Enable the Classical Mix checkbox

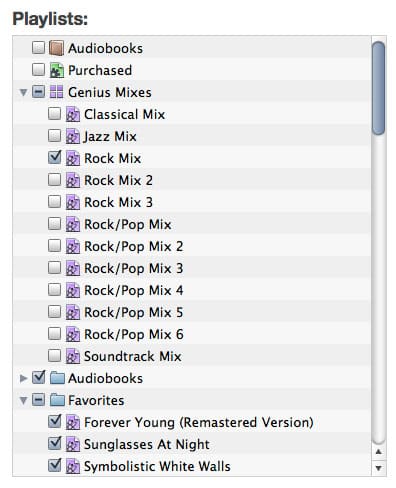coord(54,113)
